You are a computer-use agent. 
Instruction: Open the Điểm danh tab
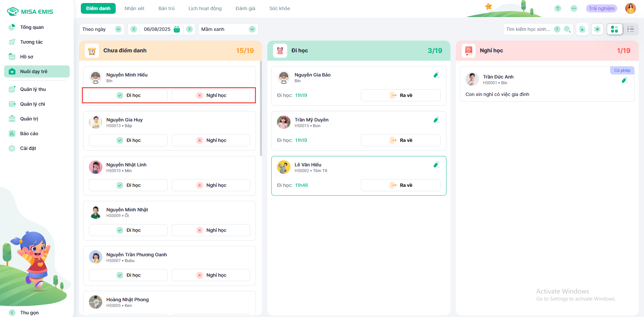point(98,8)
